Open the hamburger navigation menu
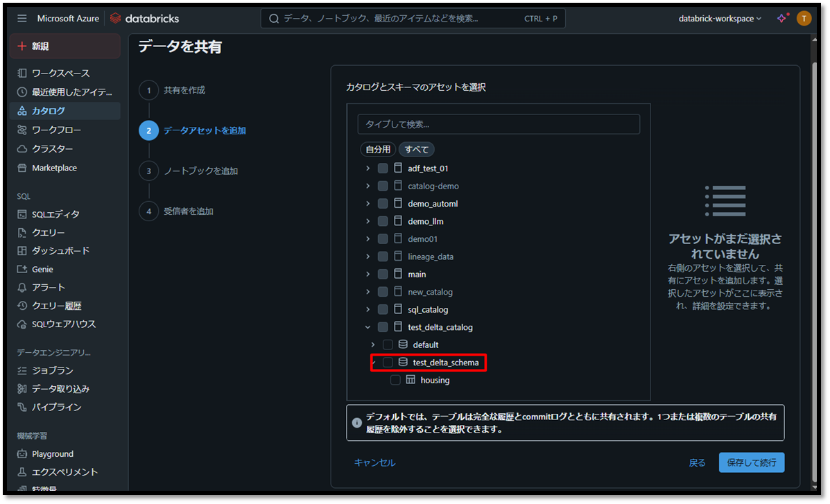This screenshot has width=830, height=504. tap(21, 19)
